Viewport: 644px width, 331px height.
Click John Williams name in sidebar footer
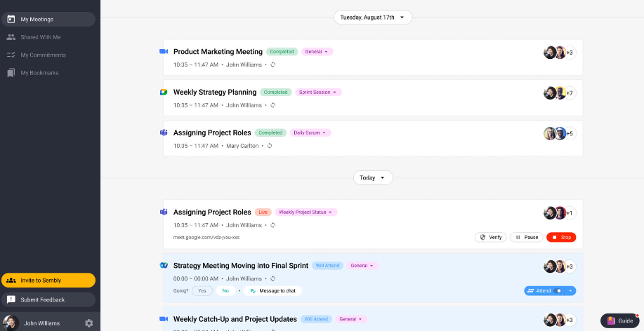[41, 323]
